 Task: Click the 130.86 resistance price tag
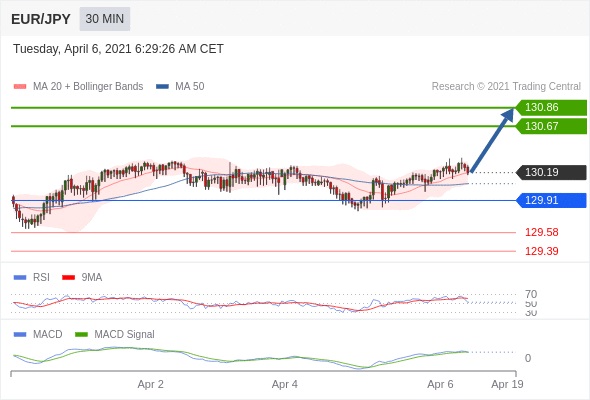[x=551, y=108]
